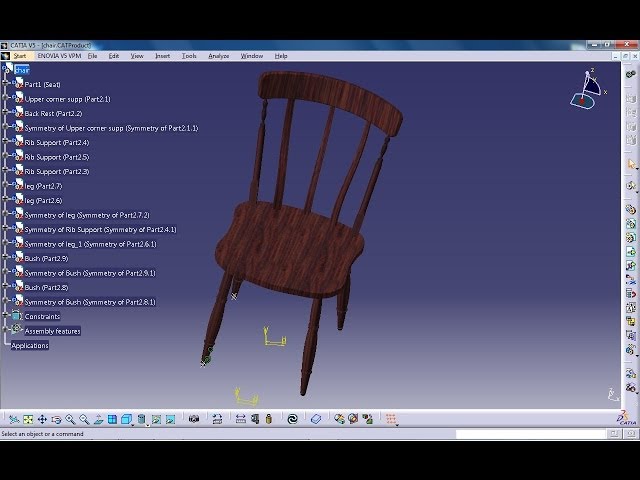Expand the Part1 (Seat) tree node
Viewport: 640px width, 480px height.
[5, 83]
